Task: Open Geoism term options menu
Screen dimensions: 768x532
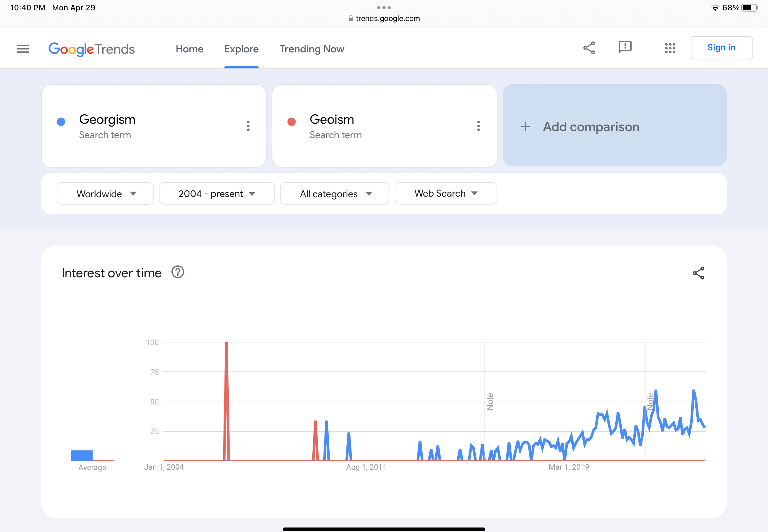Action: point(479,126)
